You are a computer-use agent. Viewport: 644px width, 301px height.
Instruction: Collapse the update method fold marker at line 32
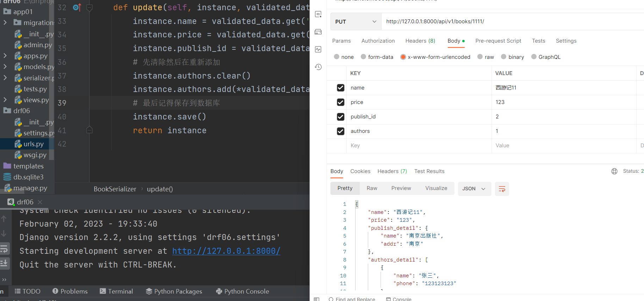point(89,7)
